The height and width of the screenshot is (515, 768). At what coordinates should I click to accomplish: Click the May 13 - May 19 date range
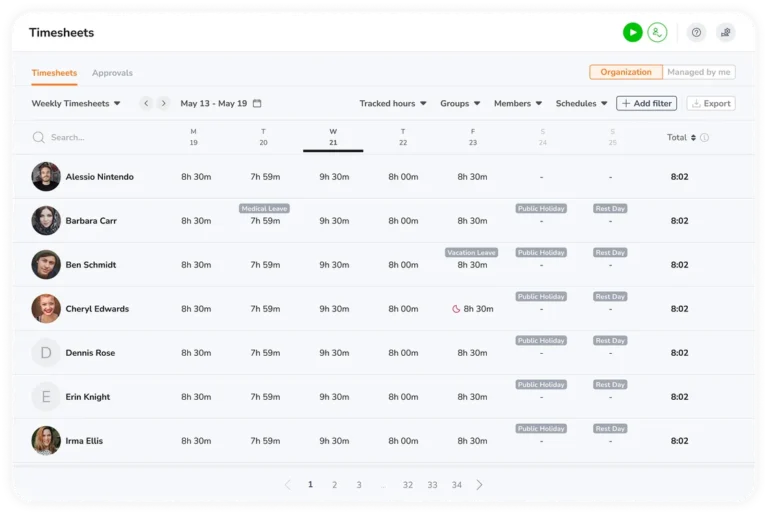[214, 103]
